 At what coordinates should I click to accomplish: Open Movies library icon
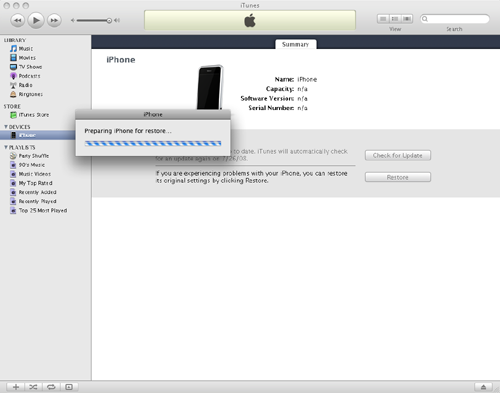pos(13,58)
